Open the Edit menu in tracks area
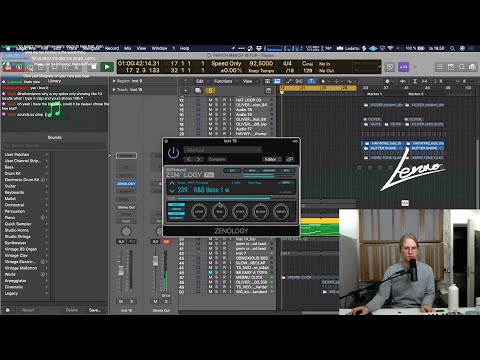This screenshot has width=480, height=360. [x=201, y=81]
